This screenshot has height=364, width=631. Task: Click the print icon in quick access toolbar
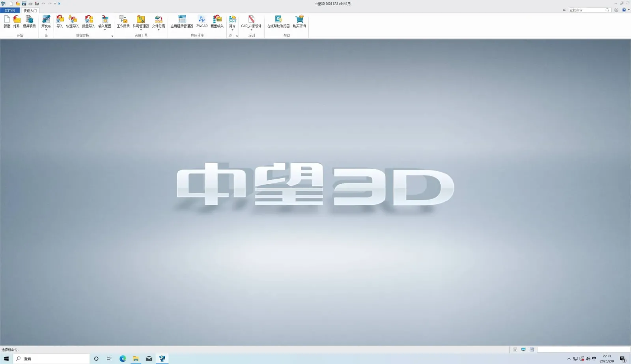(30, 4)
